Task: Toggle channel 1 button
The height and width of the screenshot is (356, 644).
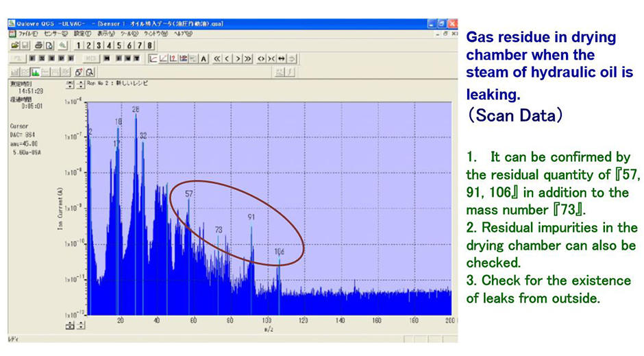Action: (79, 45)
